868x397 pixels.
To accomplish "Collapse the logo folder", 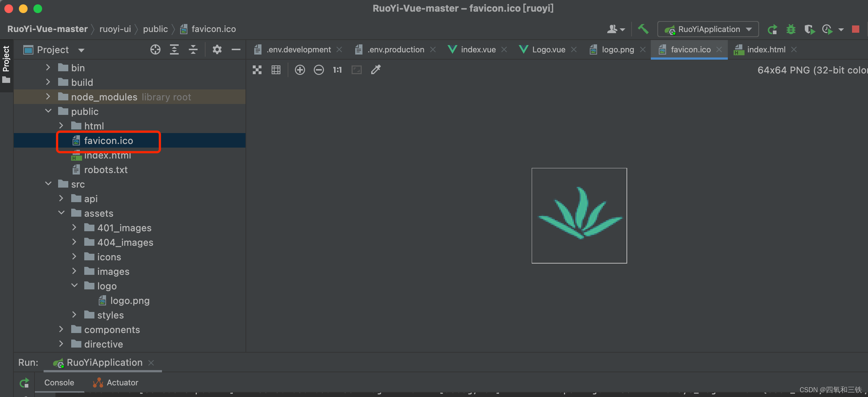I will point(74,285).
